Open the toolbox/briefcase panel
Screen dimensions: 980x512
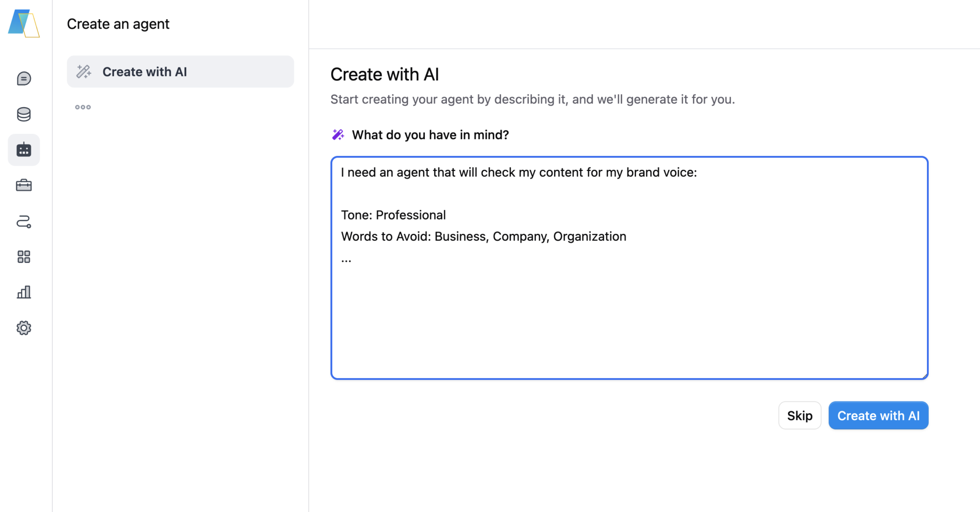click(23, 185)
